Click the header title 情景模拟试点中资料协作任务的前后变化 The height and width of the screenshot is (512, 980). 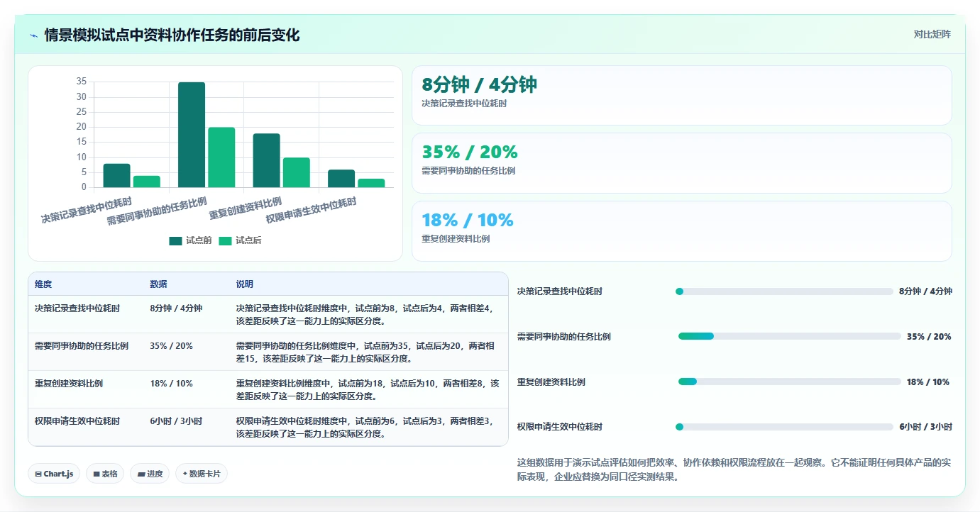point(172,35)
